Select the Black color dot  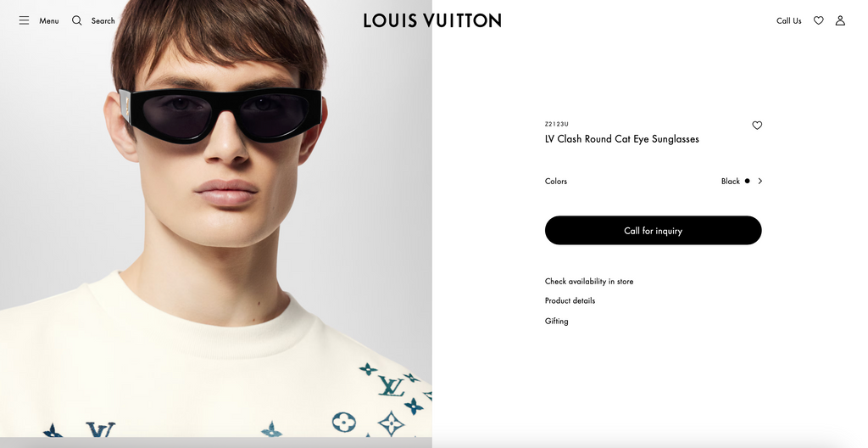coord(748,181)
